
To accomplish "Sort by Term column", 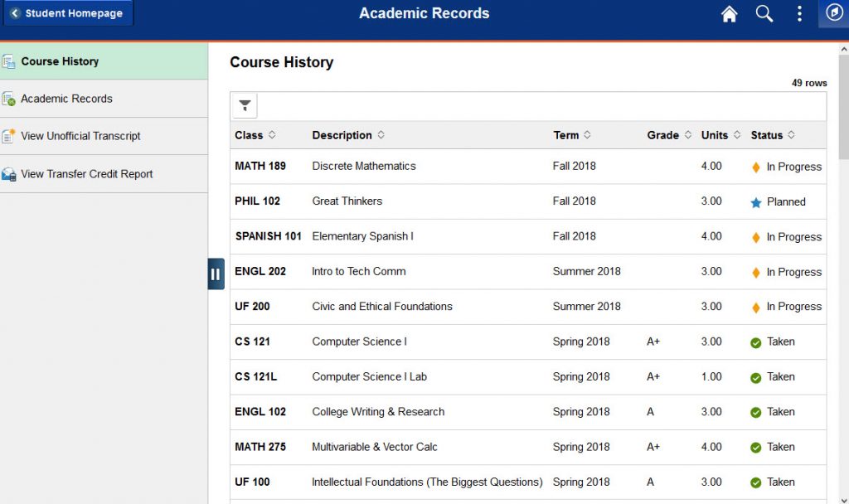I will pos(572,135).
